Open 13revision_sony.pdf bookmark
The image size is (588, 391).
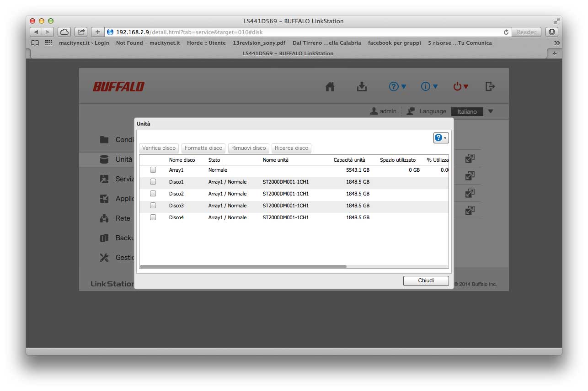click(x=259, y=43)
